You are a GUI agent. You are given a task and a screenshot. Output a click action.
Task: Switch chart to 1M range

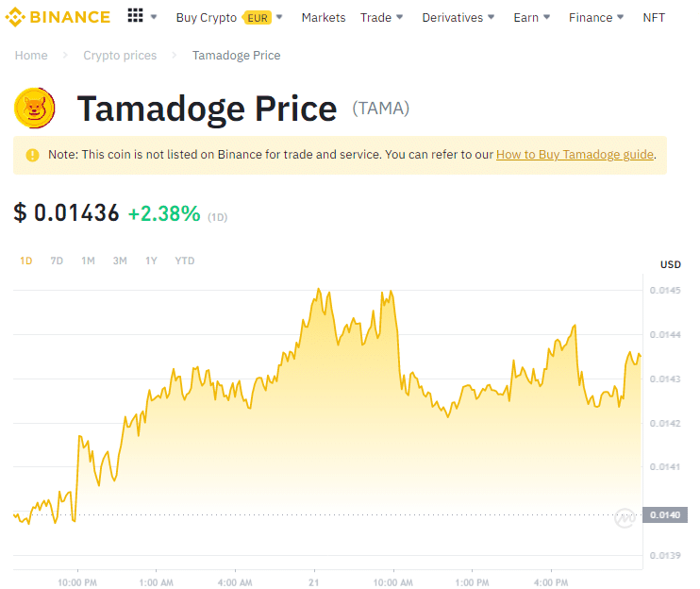coord(88,261)
